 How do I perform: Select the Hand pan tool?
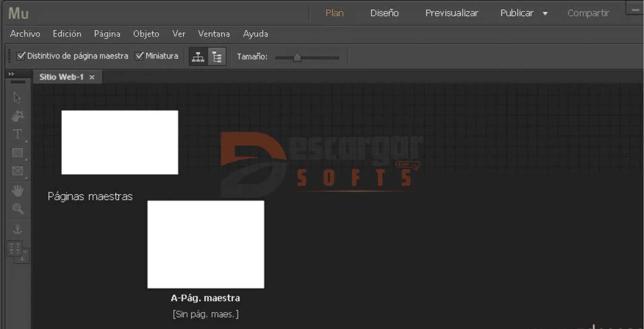point(18,191)
